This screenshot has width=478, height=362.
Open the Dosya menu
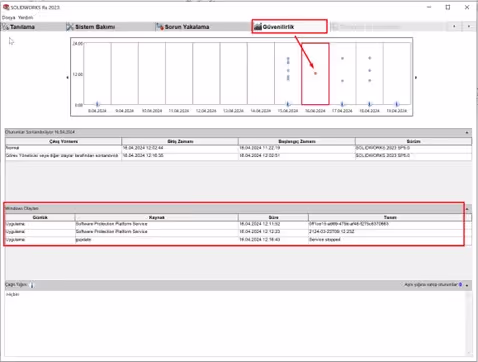click(x=8, y=17)
